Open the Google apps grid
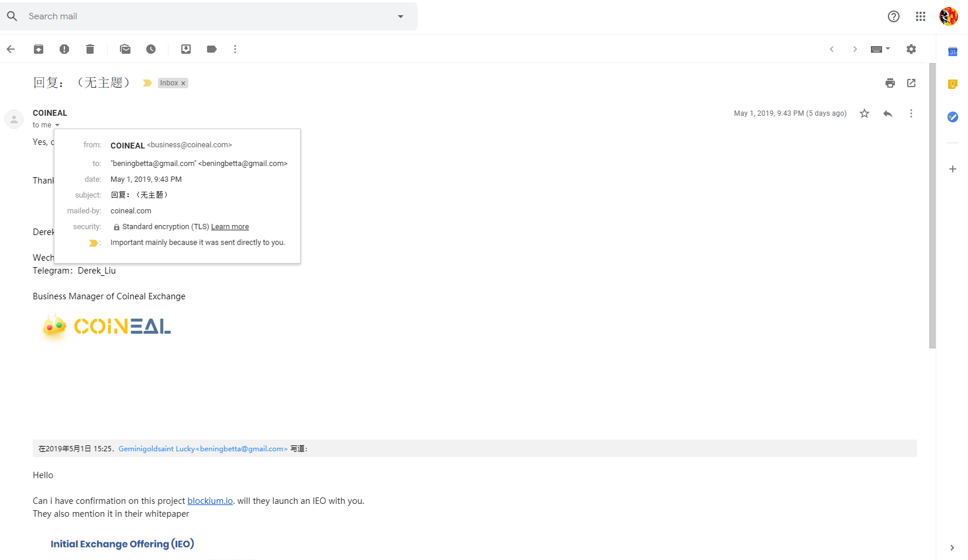The image size is (968, 560). tap(921, 16)
